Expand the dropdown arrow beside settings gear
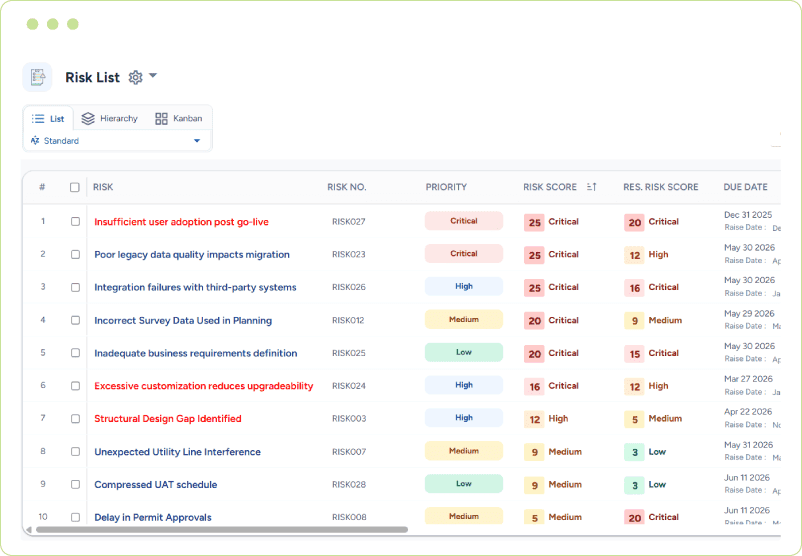Screen dimensions: 802x556 pos(152,76)
